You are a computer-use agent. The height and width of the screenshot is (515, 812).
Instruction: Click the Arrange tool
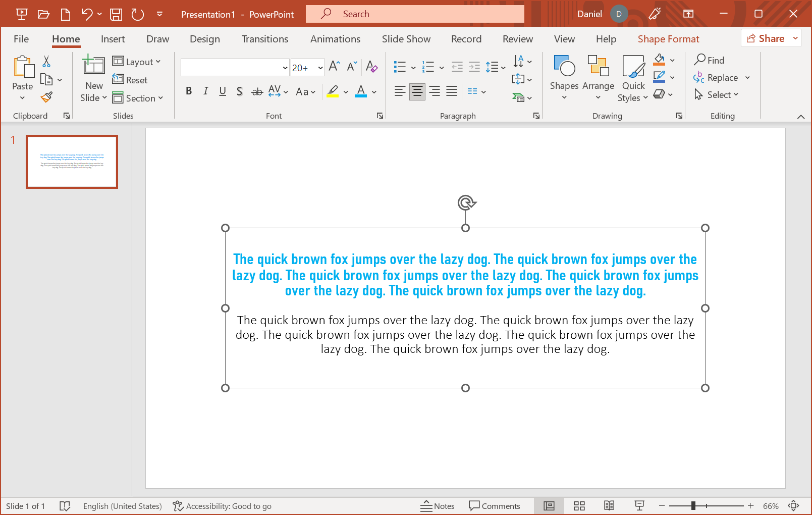pos(598,77)
